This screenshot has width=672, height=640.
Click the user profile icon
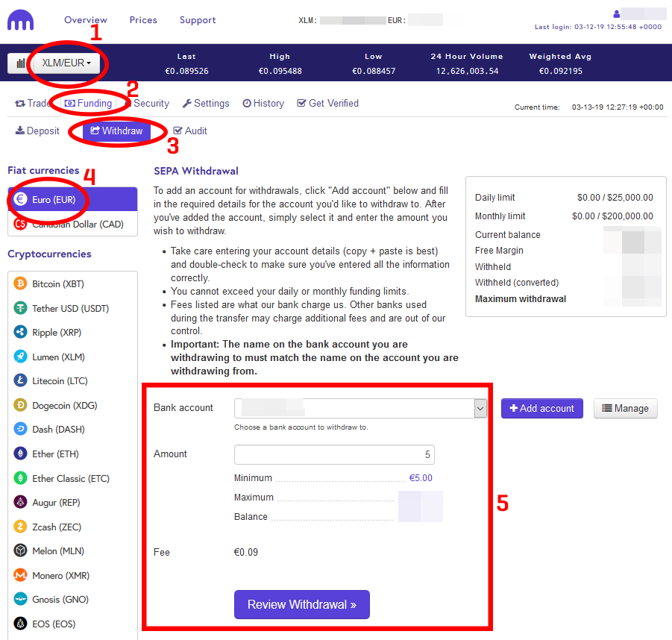[616, 13]
